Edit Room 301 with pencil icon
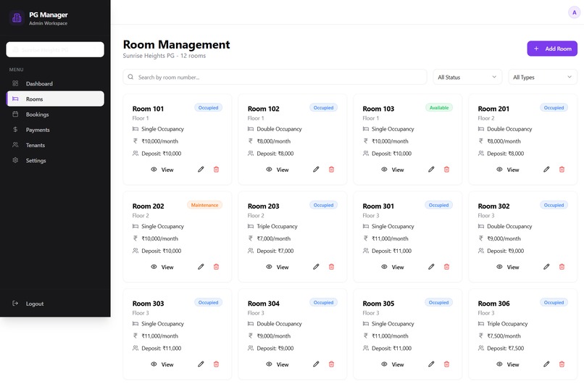 (431, 267)
